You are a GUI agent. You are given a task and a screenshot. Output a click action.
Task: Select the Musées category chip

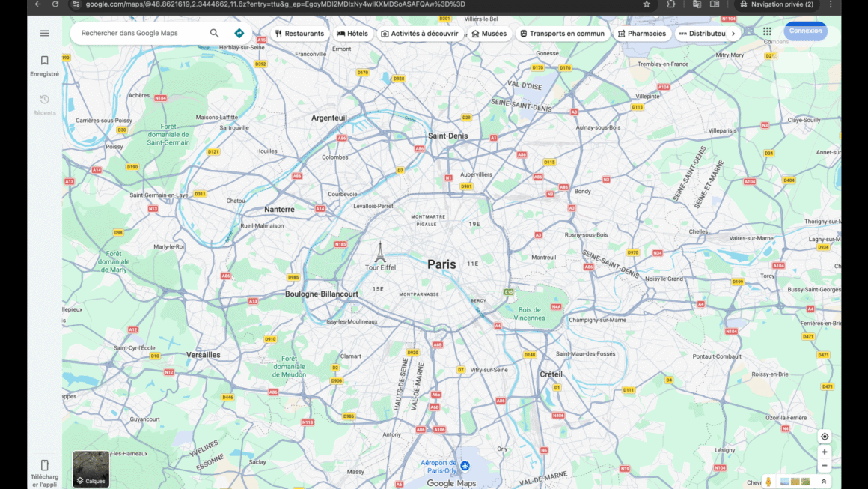tap(489, 34)
